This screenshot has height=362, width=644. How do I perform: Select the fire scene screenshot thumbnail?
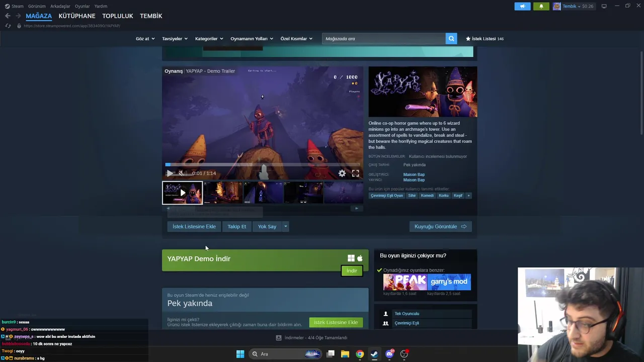pos(223,193)
